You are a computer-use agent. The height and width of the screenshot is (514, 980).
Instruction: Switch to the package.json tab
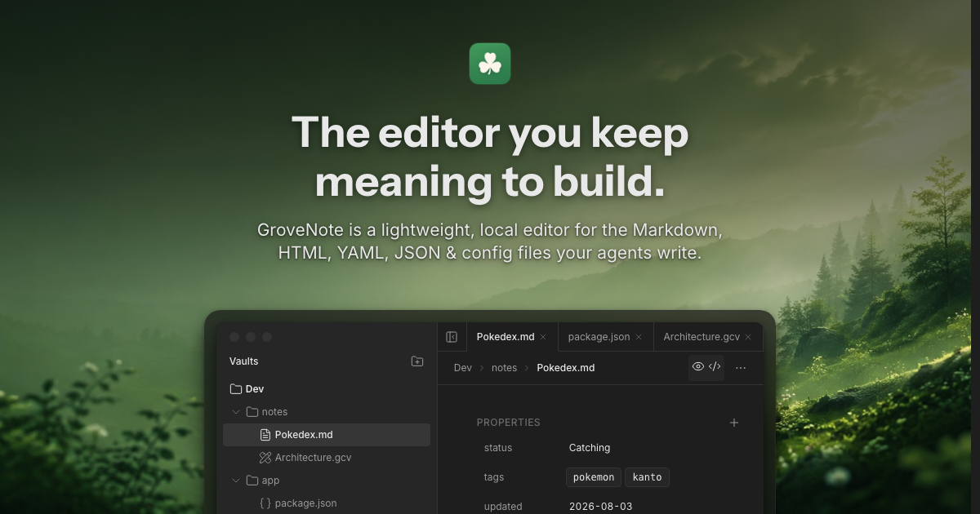click(x=606, y=337)
